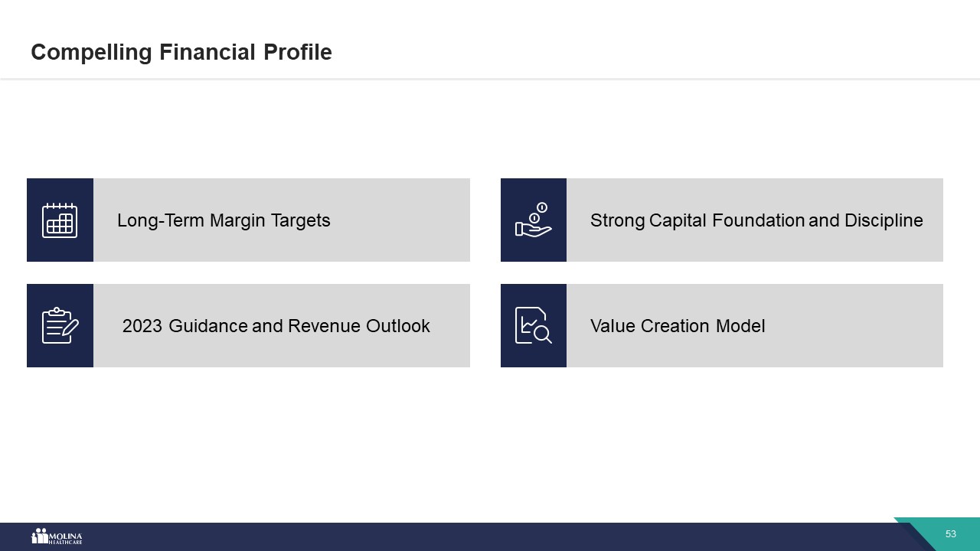Viewport: 980px width, 551px height.
Task: Click the calendar icon beside Long-Term Margin Targets
Action: [x=60, y=220]
